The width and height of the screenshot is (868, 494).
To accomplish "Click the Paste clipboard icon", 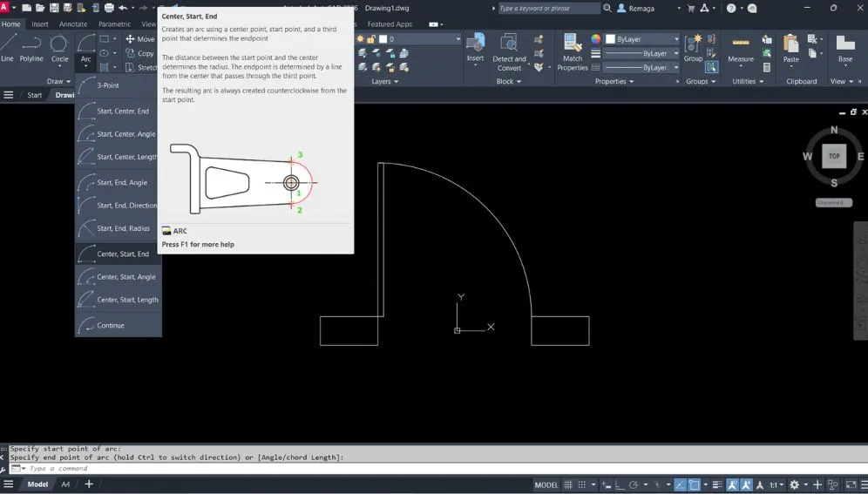I will (790, 48).
